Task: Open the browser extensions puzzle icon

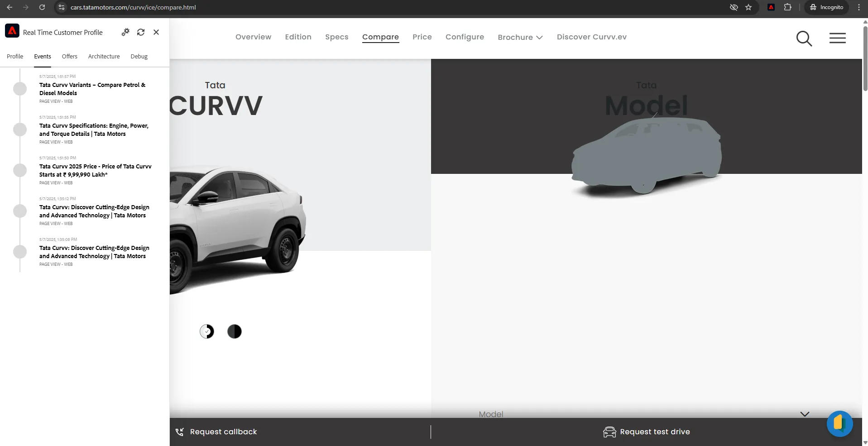Action: coord(788,7)
